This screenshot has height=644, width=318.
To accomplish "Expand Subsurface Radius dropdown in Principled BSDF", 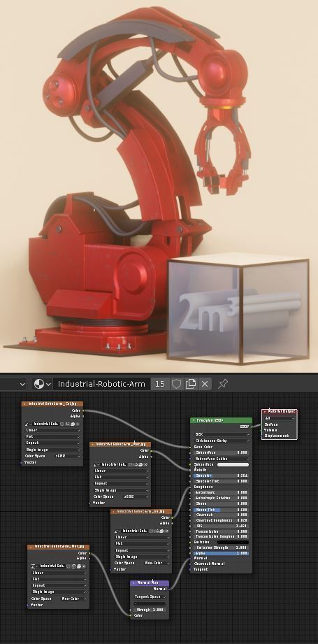I will tap(222, 459).
